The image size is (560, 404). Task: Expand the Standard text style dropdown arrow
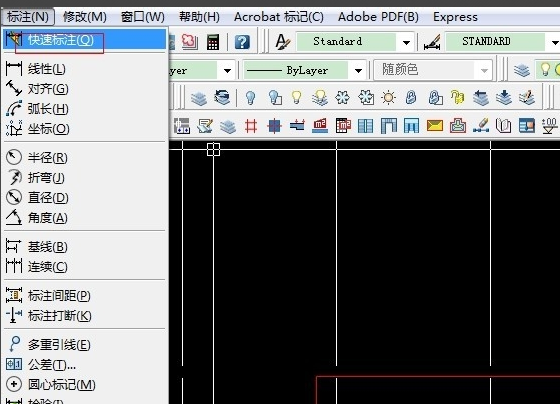pos(406,43)
